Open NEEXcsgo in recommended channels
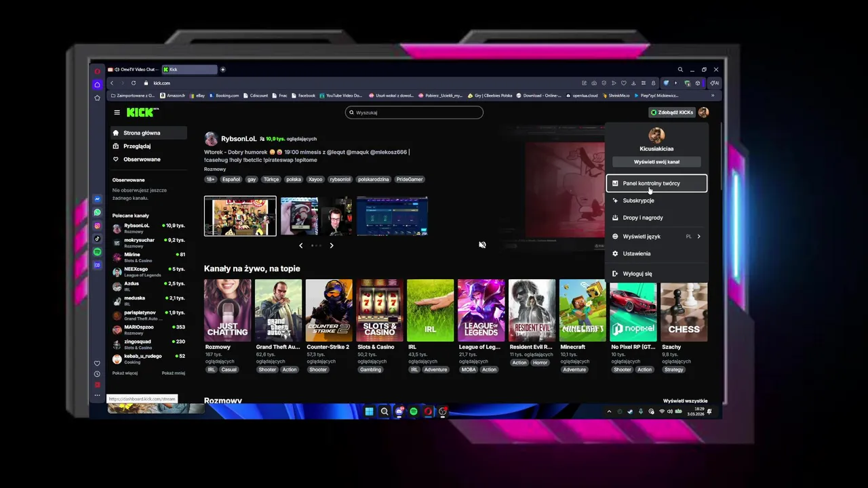 [149, 271]
